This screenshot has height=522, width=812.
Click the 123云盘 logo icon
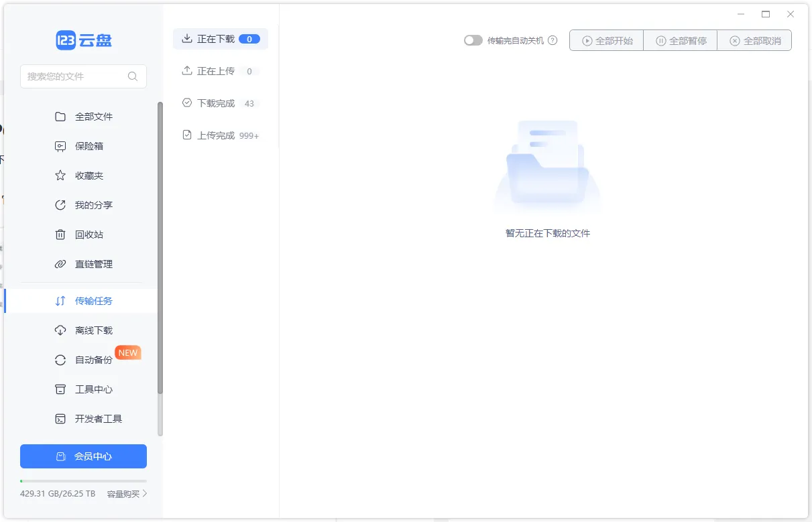coord(66,40)
